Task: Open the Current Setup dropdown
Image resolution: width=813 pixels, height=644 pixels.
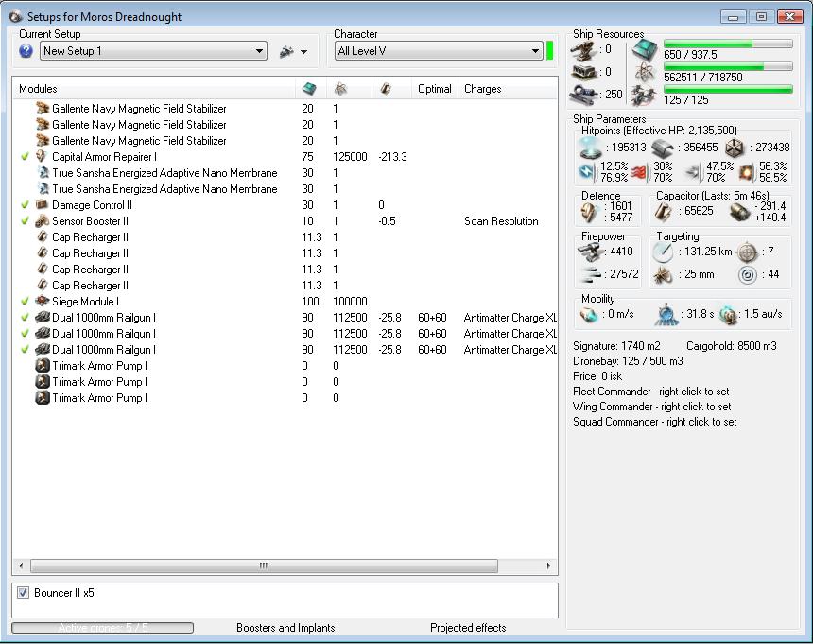Action: pos(153,51)
